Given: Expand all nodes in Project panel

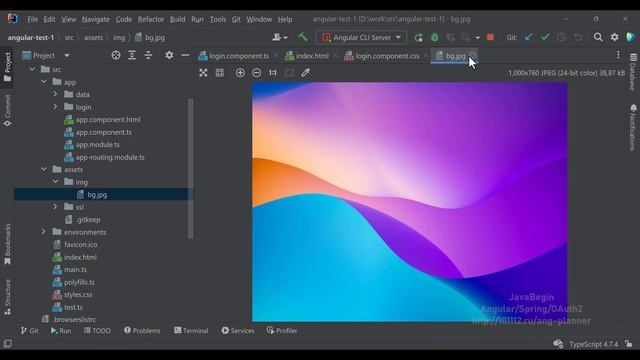Looking at the screenshot, I should pyautogui.click(x=132, y=55).
